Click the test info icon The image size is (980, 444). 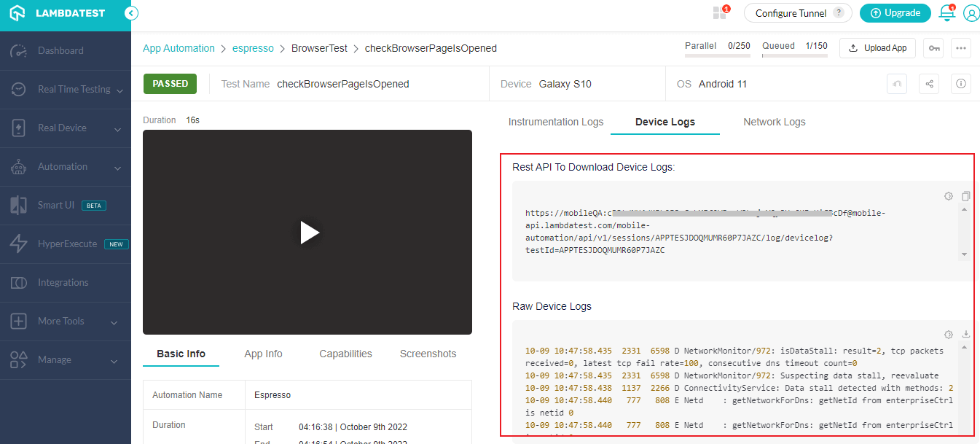tap(961, 84)
